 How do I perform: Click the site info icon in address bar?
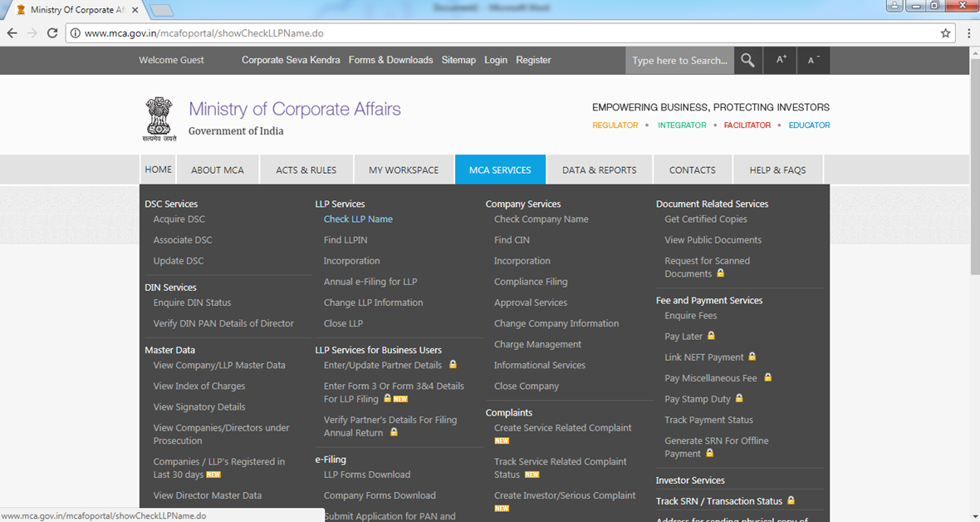click(75, 33)
